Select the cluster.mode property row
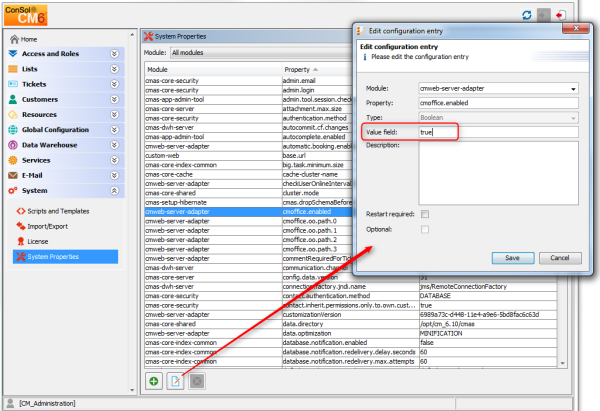 (x=248, y=193)
